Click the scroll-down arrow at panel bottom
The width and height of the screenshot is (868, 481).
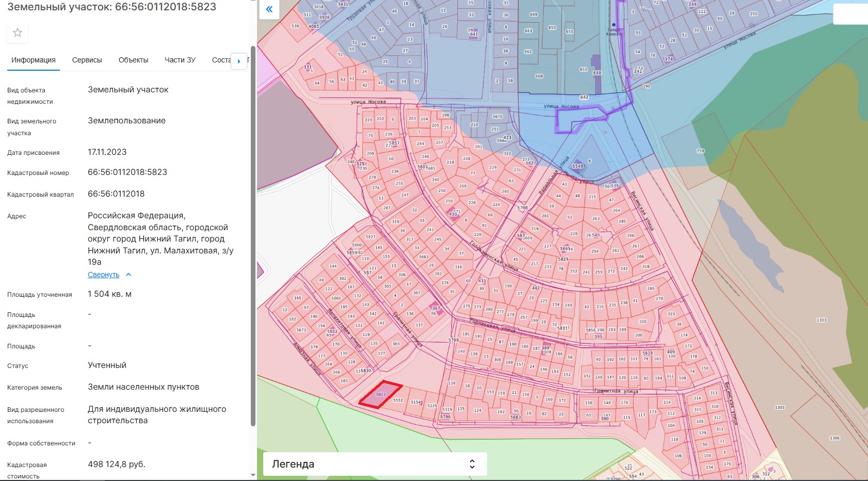[253, 475]
